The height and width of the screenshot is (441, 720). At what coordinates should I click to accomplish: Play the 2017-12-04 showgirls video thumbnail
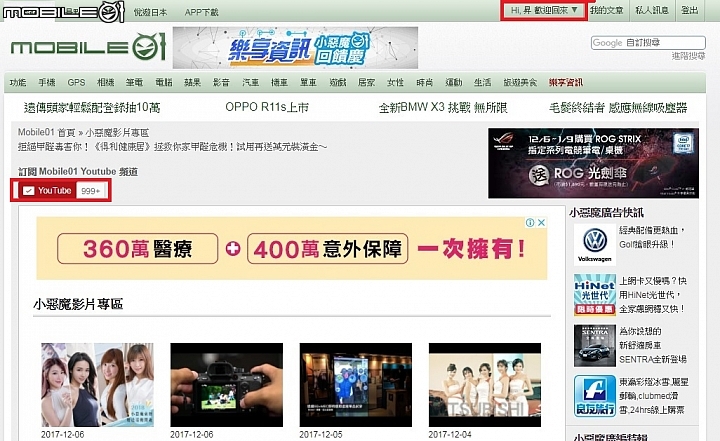(x=485, y=385)
